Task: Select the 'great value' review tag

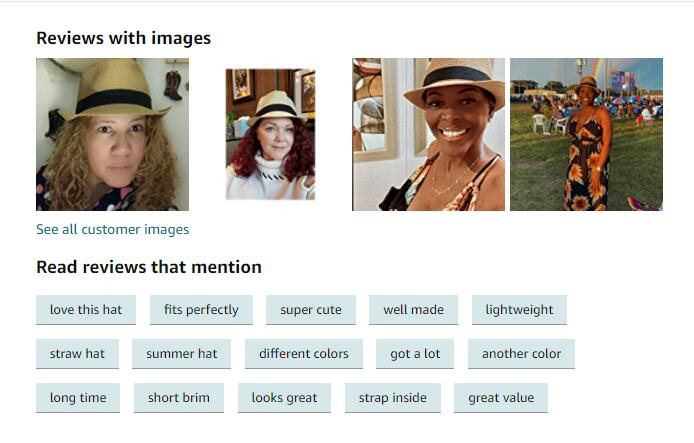Action: coord(501,398)
